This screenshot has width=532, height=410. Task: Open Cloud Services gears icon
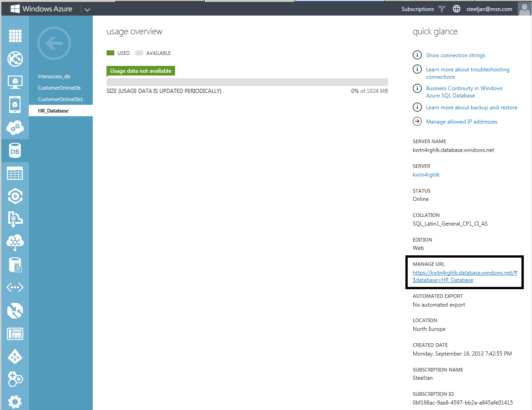pos(15,128)
